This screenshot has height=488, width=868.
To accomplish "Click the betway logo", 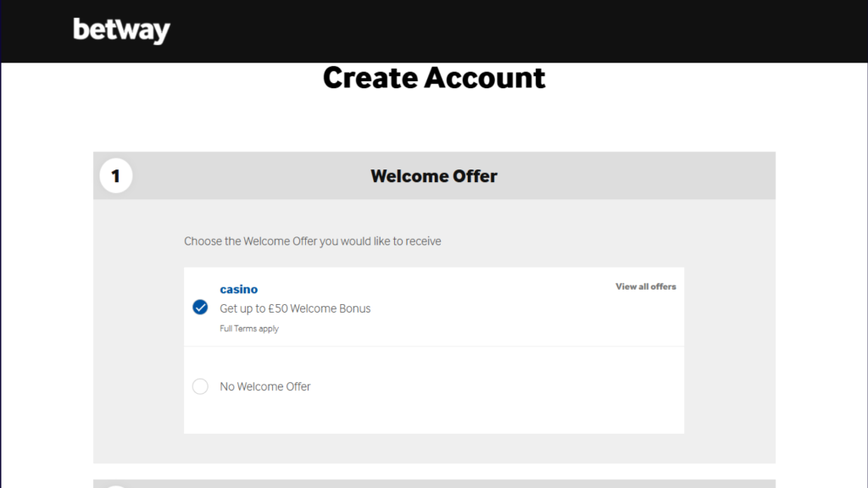I will pyautogui.click(x=121, y=30).
